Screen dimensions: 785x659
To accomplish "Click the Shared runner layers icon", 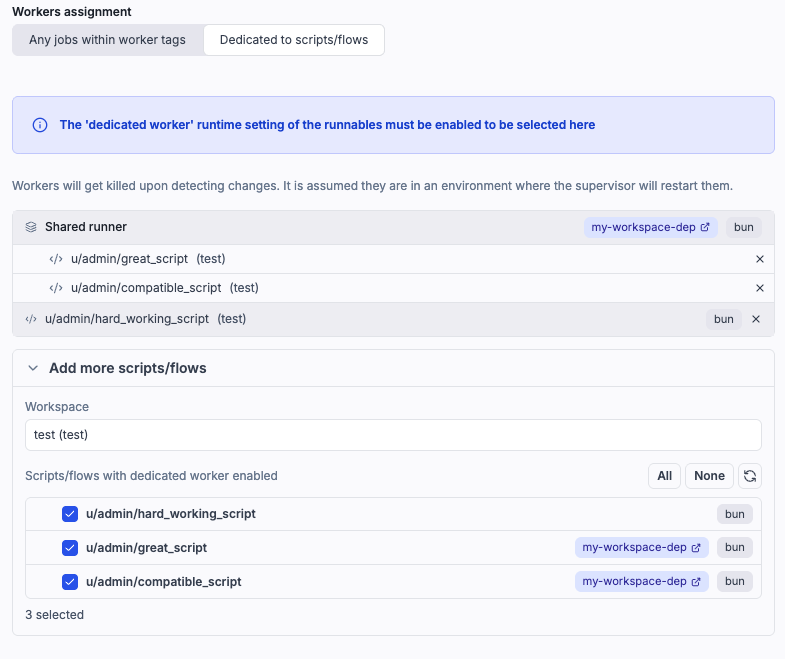I will (x=31, y=227).
